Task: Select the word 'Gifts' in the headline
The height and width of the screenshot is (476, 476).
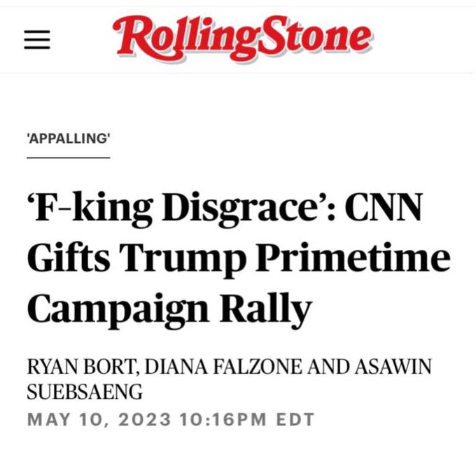Action: (x=69, y=256)
